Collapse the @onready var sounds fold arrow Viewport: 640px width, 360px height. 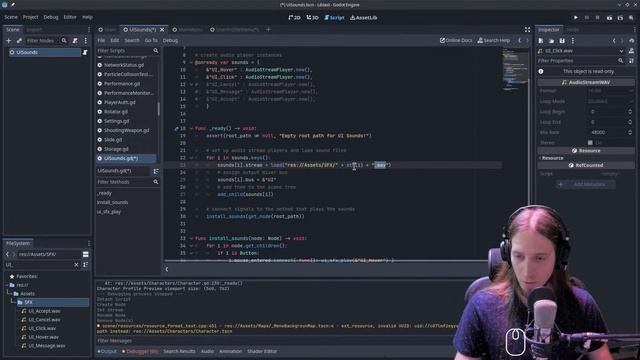coord(191,62)
